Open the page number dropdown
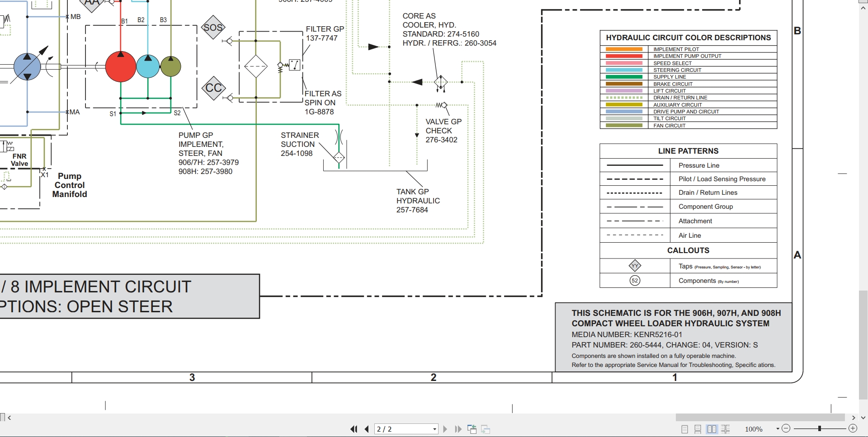868x437 pixels. (x=434, y=429)
